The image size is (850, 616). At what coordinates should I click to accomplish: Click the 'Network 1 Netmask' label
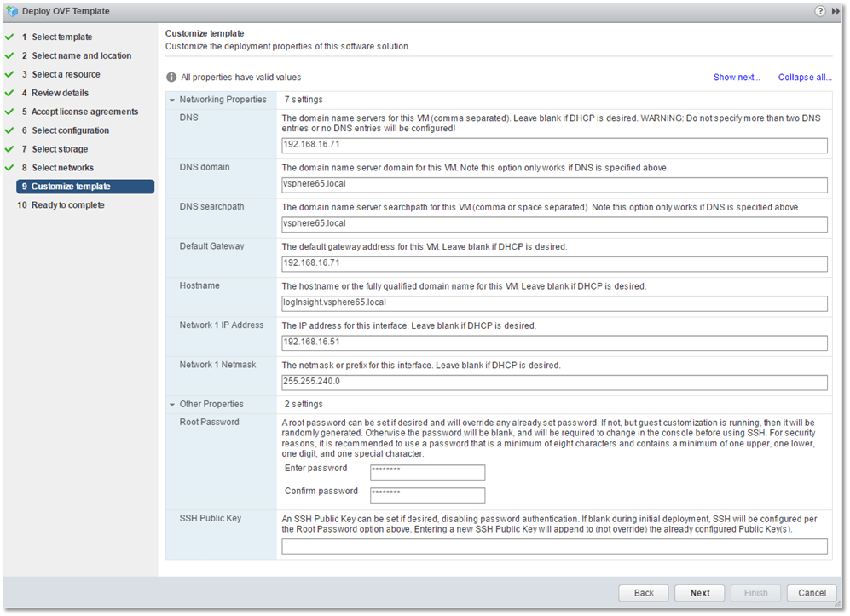click(218, 365)
